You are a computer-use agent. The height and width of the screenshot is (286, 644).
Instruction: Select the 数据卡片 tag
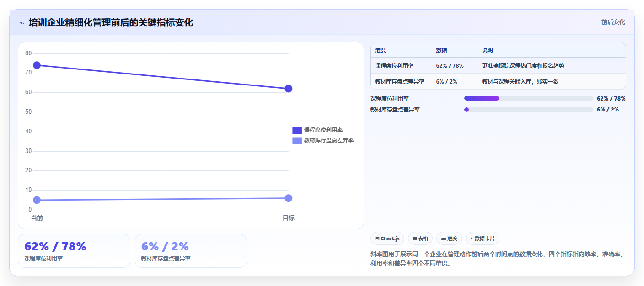[483, 238]
